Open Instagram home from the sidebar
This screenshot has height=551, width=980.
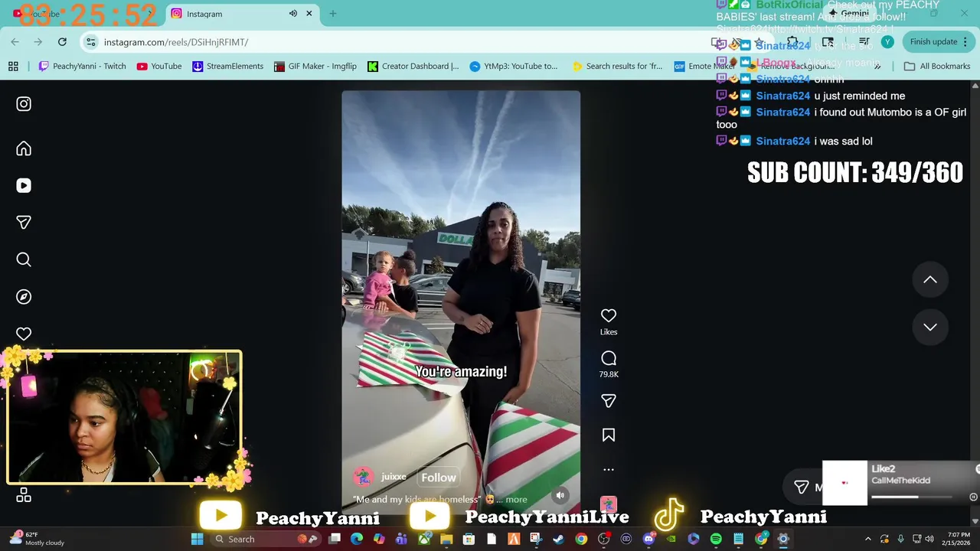pos(24,148)
